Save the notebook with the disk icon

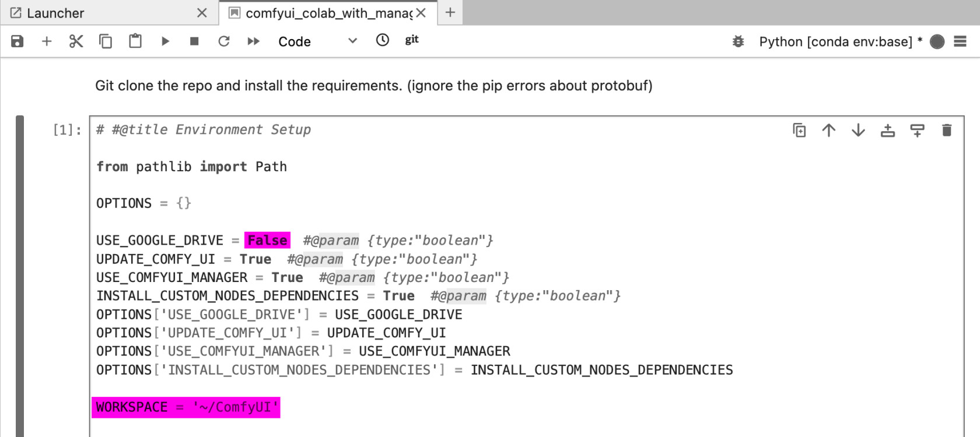(17, 41)
